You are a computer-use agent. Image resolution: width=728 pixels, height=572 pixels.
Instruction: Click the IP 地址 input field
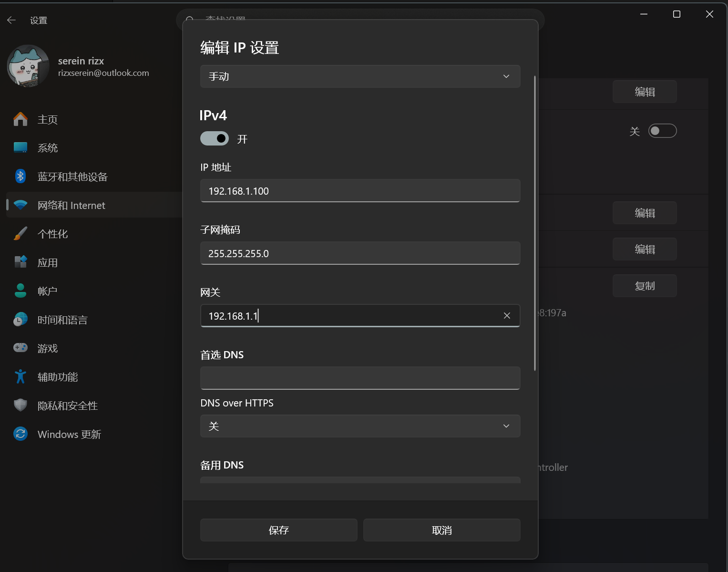[360, 191]
